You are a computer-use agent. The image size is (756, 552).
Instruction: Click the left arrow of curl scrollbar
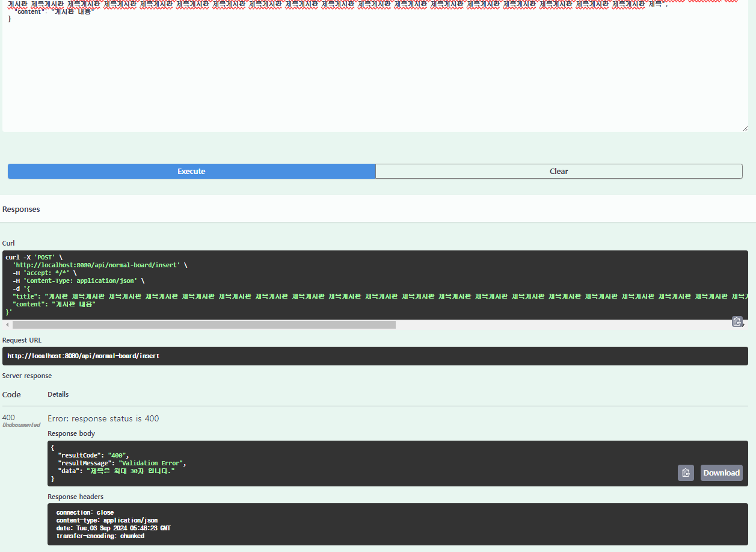(7, 324)
